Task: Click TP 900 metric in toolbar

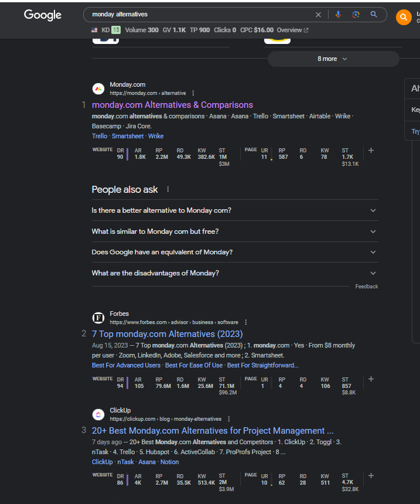Action: 200,30
